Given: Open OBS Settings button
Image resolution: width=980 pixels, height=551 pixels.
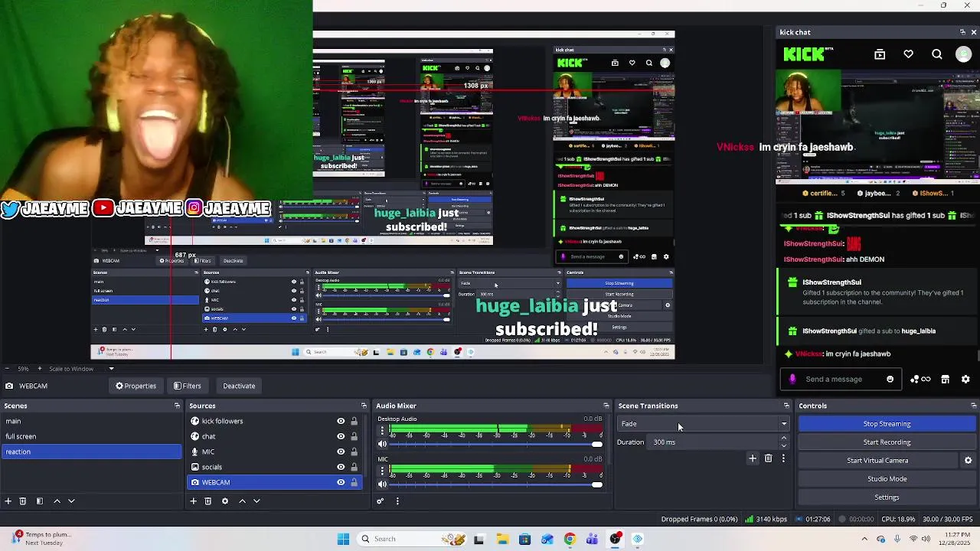Looking at the screenshot, I should (887, 497).
